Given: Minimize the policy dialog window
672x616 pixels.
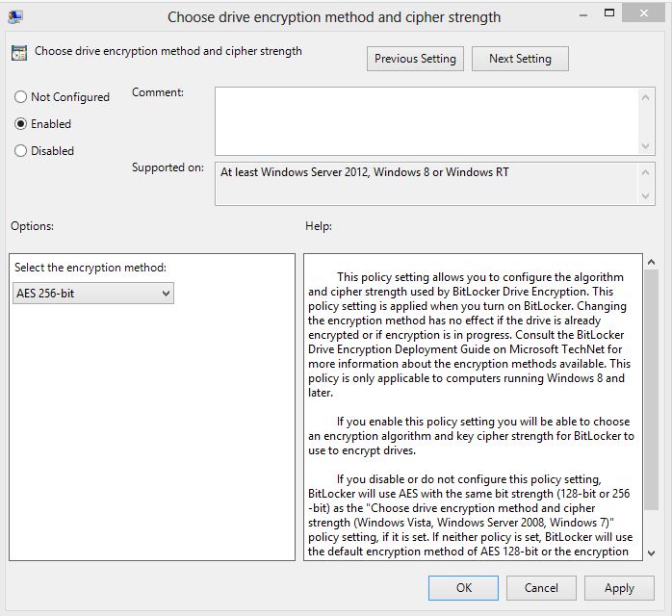Looking at the screenshot, I should (x=582, y=15).
